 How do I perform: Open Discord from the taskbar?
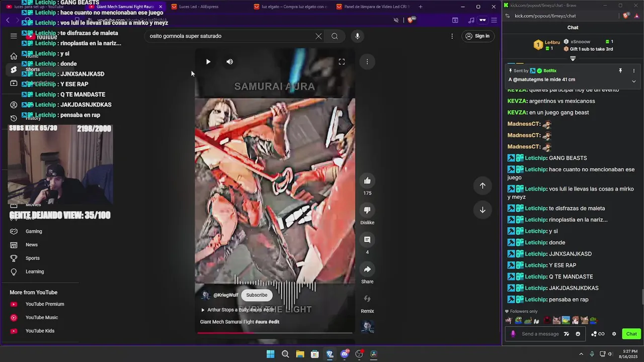tap(345, 354)
